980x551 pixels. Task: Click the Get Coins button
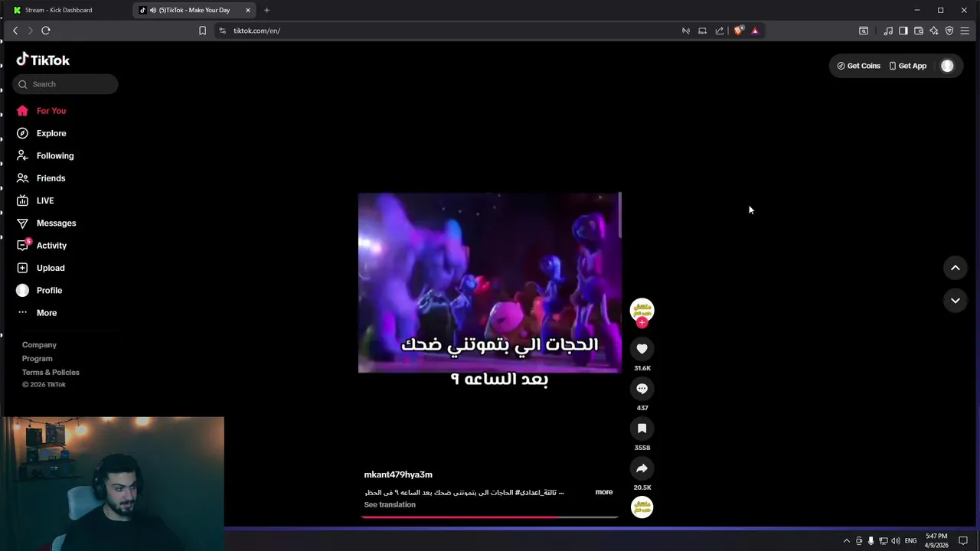[858, 66]
